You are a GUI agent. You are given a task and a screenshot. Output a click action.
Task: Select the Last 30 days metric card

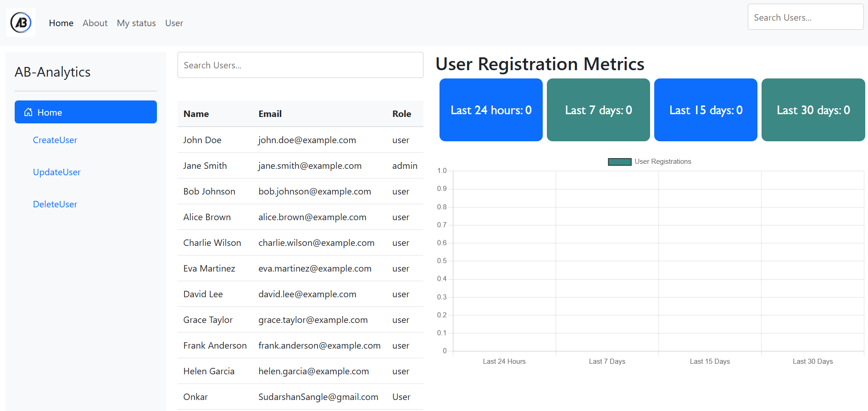[x=813, y=110]
